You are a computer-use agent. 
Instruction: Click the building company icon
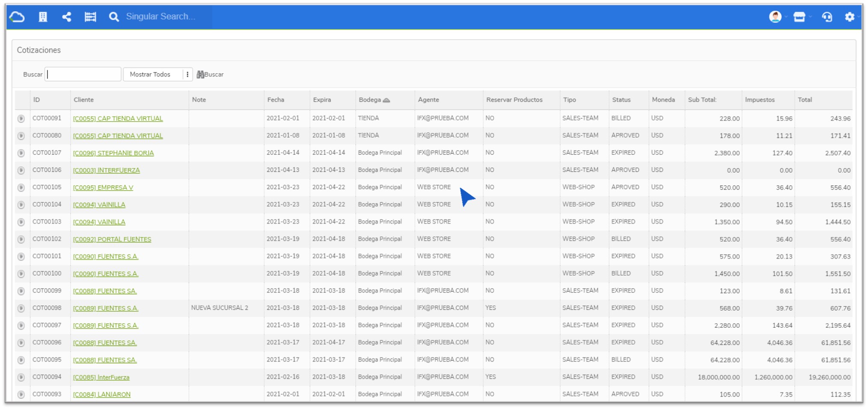[43, 17]
